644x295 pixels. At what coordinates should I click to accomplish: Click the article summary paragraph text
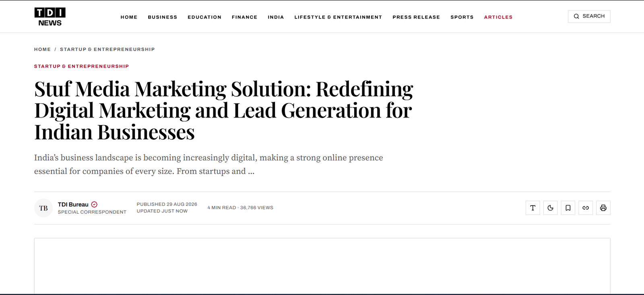208,164
